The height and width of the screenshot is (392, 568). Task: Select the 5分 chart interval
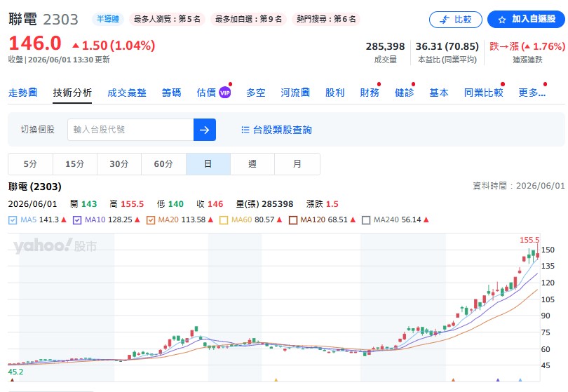click(x=30, y=164)
